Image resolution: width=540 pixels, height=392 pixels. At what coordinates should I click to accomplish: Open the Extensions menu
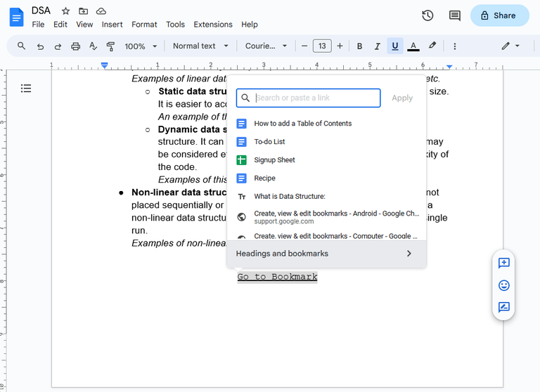pyautogui.click(x=213, y=25)
